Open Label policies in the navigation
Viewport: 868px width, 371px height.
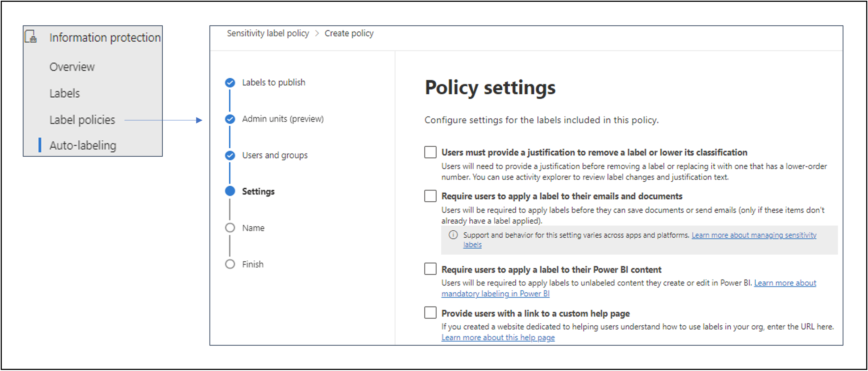[x=82, y=120]
